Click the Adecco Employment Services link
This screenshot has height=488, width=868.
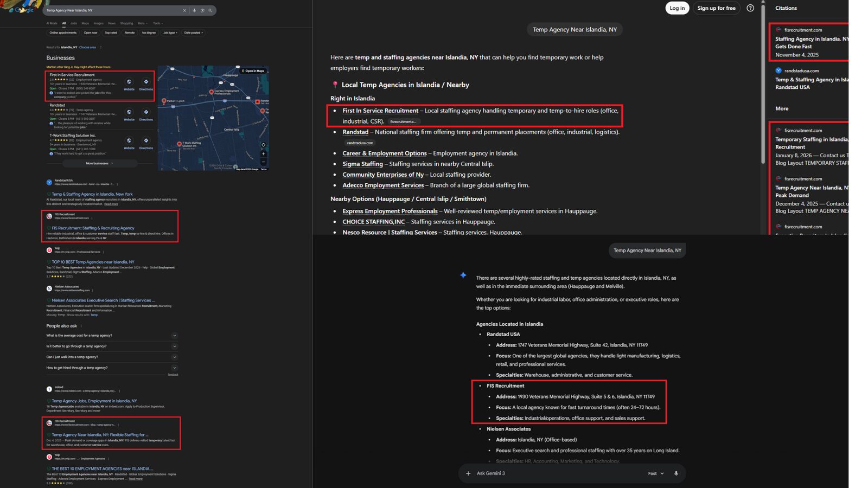point(383,185)
